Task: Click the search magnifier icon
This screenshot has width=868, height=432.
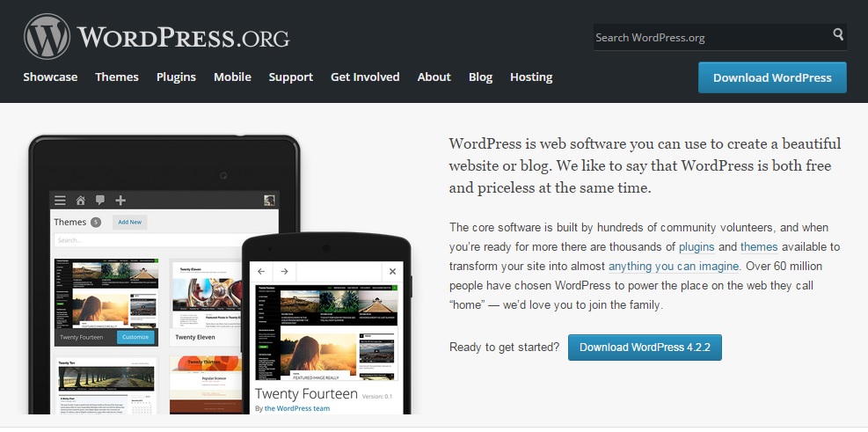Action: [x=838, y=34]
